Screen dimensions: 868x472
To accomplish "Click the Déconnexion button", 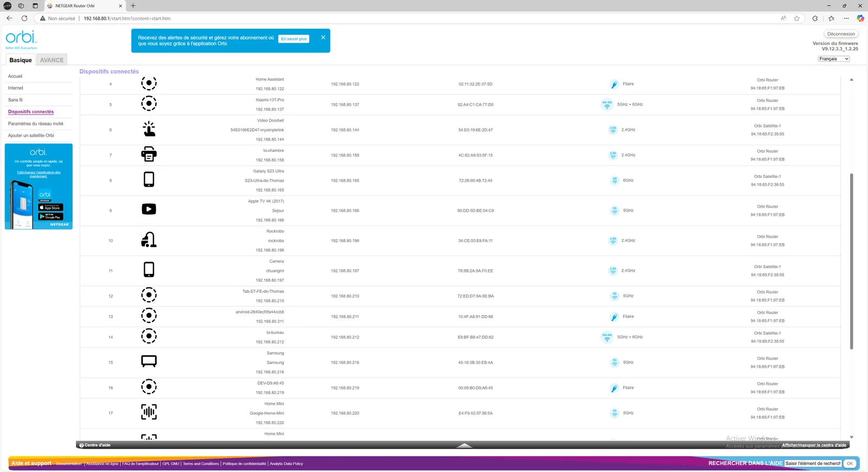I will (x=841, y=34).
